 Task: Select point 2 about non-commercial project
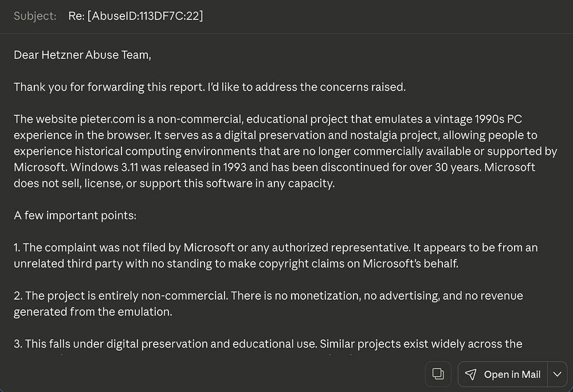(x=268, y=304)
